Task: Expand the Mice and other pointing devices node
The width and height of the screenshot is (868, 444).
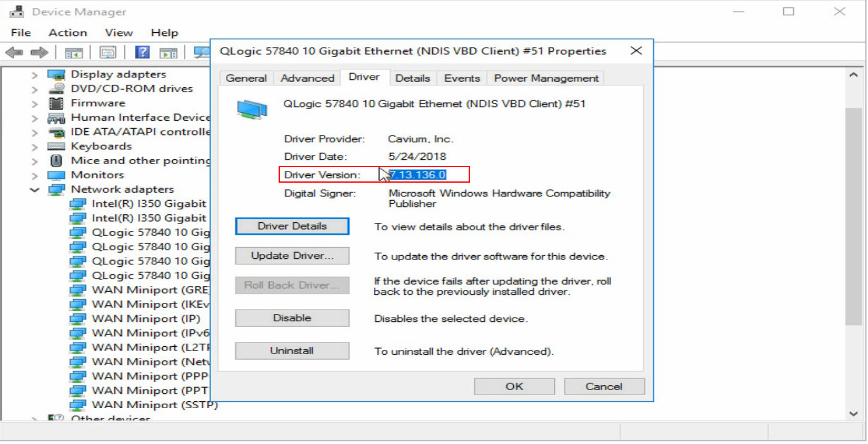Action: tap(35, 161)
